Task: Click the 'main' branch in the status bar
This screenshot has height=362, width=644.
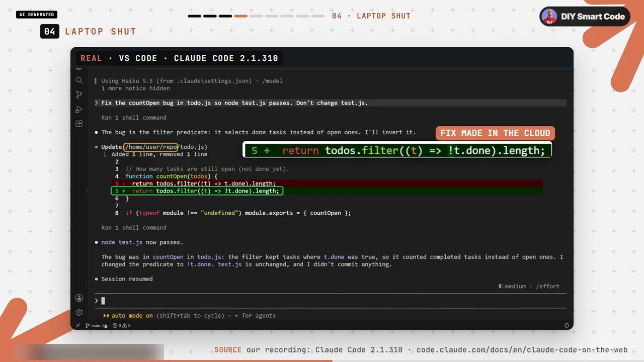Action: click(93, 325)
